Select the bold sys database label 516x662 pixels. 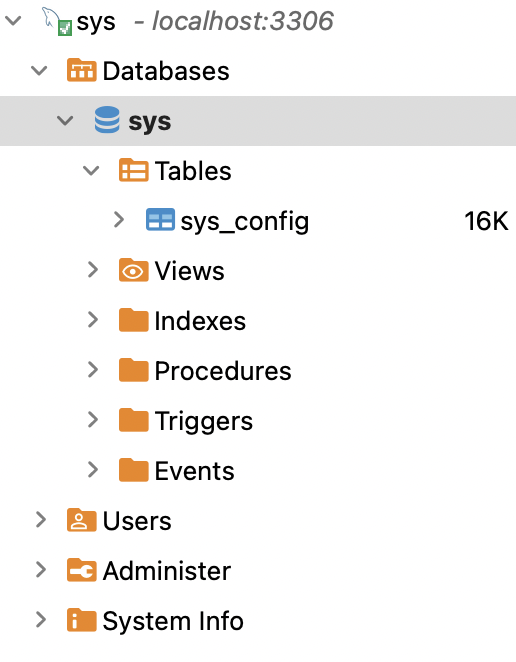pyautogui.click(x=150, y=123)
